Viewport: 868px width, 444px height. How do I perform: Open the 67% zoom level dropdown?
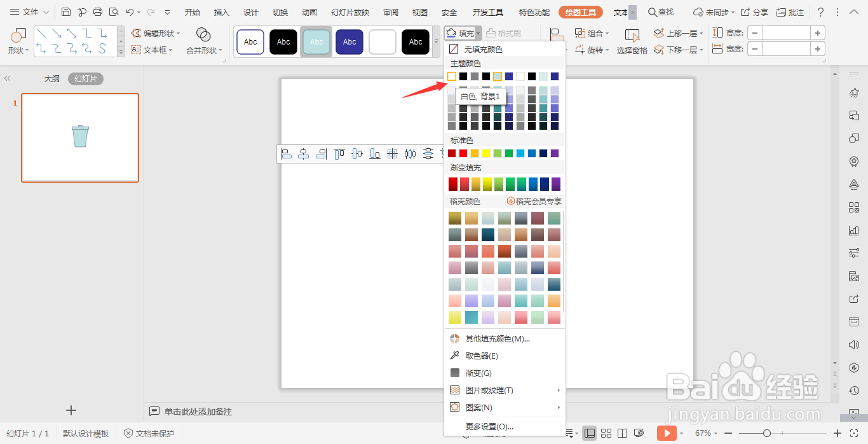707,433
